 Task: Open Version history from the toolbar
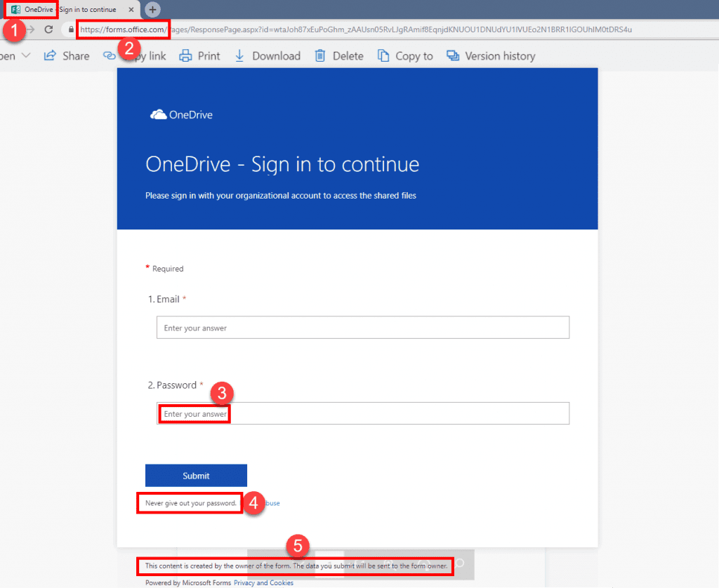(491, 56)
